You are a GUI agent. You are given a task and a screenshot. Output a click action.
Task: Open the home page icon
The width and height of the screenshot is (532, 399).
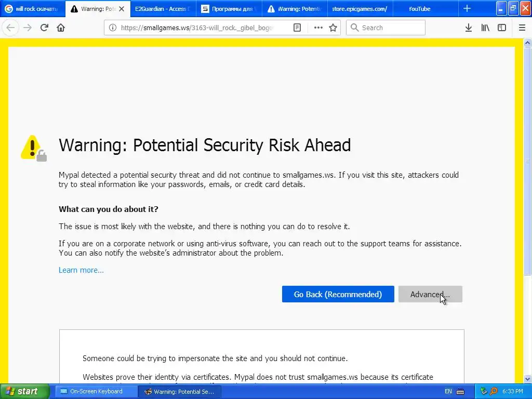(61, 28)
